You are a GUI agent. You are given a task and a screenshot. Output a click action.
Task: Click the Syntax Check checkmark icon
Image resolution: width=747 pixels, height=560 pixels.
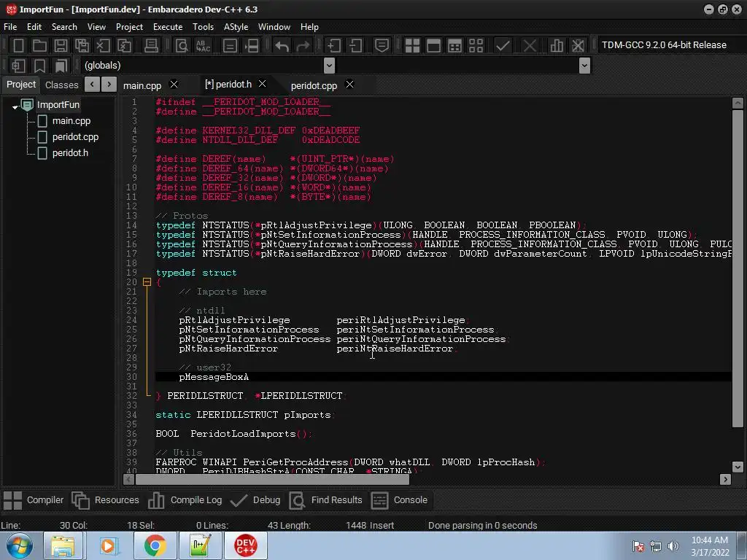[x=503, y=46]
